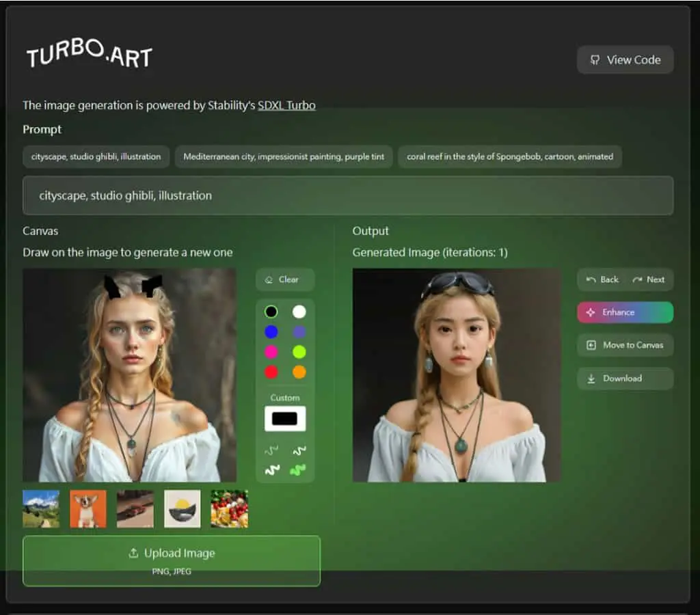Screen dimensions: 700x615
Task: Select the thinnest brush stroke icon
Action: tap(271, 450)
